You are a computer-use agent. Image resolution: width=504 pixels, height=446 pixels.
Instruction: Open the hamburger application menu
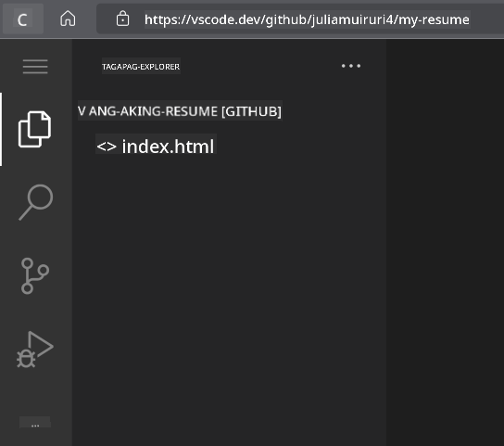[35, 66]
